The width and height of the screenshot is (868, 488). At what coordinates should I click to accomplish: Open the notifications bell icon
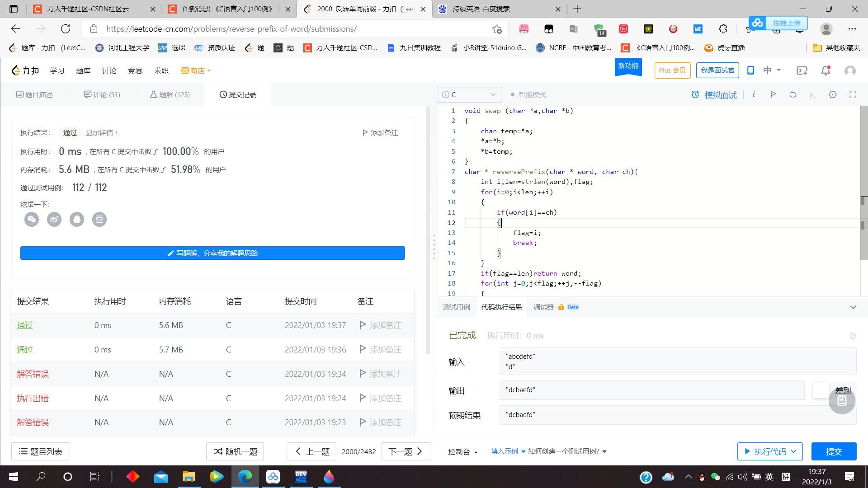tap(826, 70)
